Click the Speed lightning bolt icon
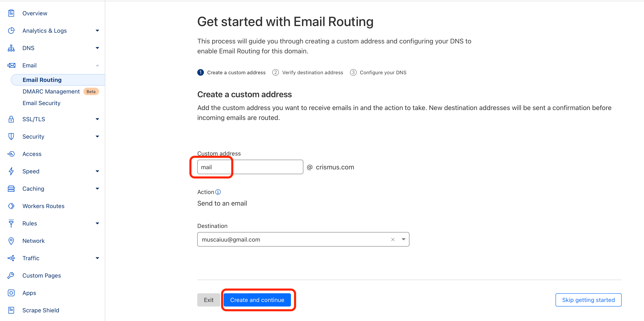Screen dimensions: 644x321 tap(11, 171)
